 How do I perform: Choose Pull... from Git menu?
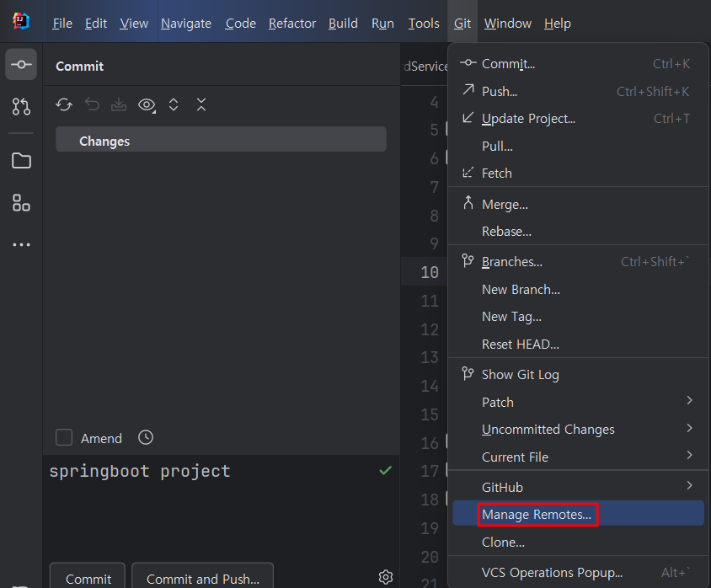[x=578, y=146]
